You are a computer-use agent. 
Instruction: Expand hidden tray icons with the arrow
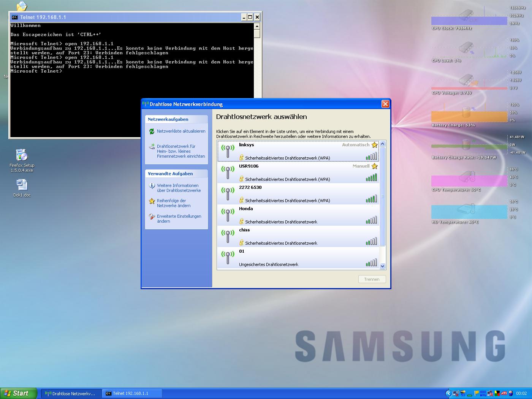pos(448,393)
